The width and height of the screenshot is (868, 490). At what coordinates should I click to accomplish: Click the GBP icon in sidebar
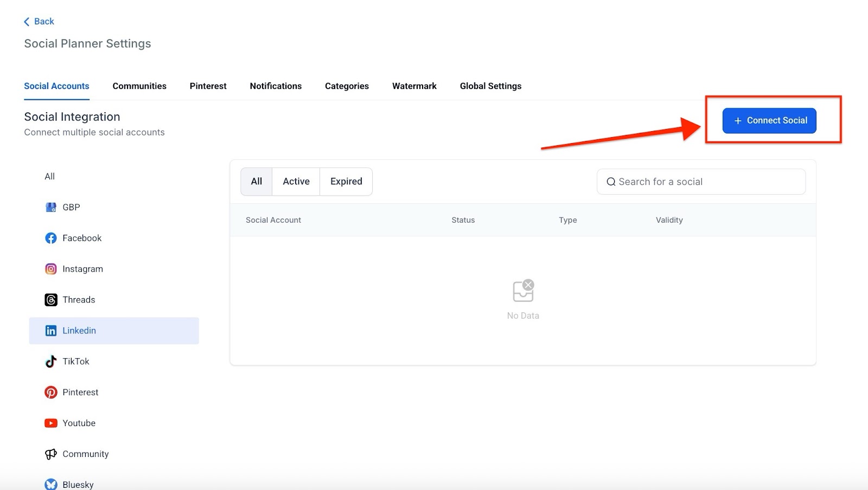51,207
